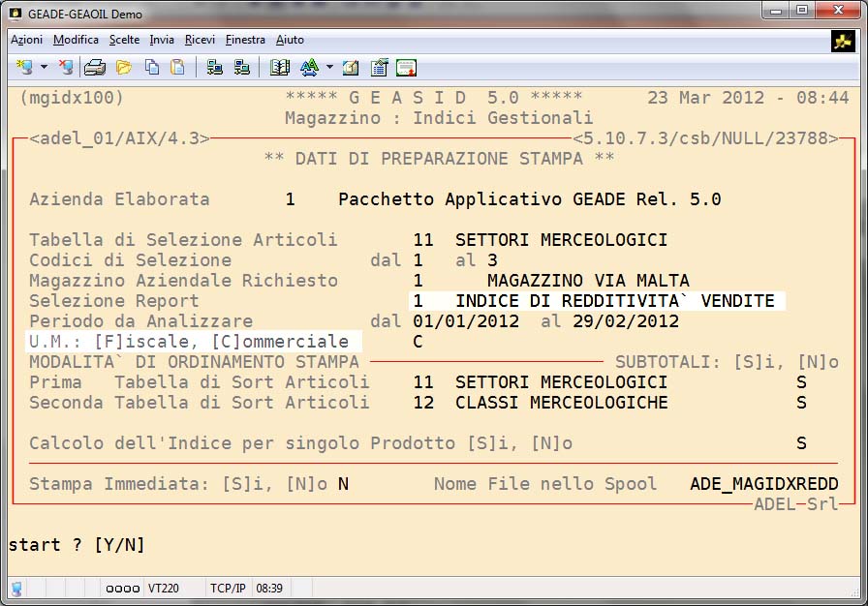The height and width of the screenshot is (606, 868).
Task: Click the Periodo da Analizzare label
Action: click(x=141, y=321)
